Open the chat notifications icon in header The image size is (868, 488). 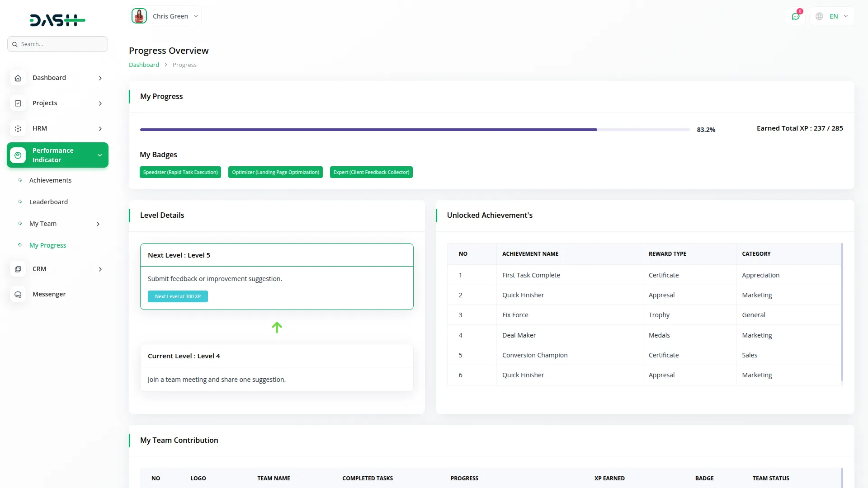tap(796, 16)
